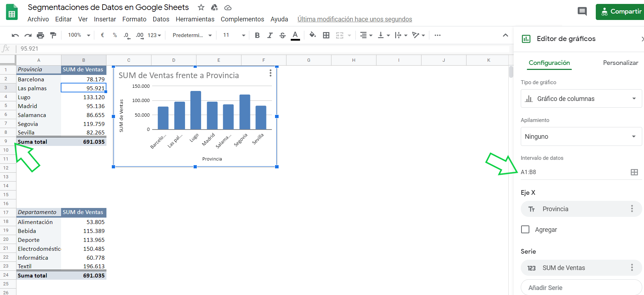Click the formula bar showing 95.921
This screenshot has height=295, width=644.
[x=263, y=49]
